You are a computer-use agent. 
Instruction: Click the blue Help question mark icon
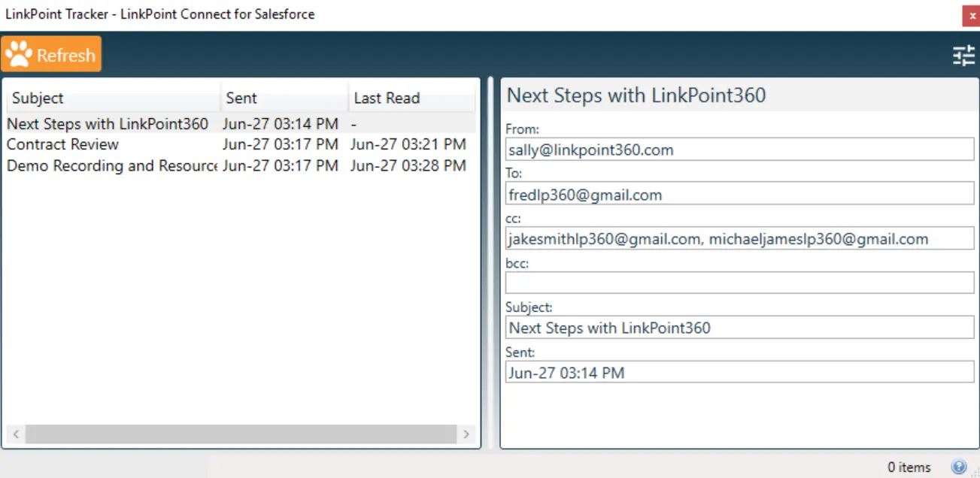[x=958, y=466]
